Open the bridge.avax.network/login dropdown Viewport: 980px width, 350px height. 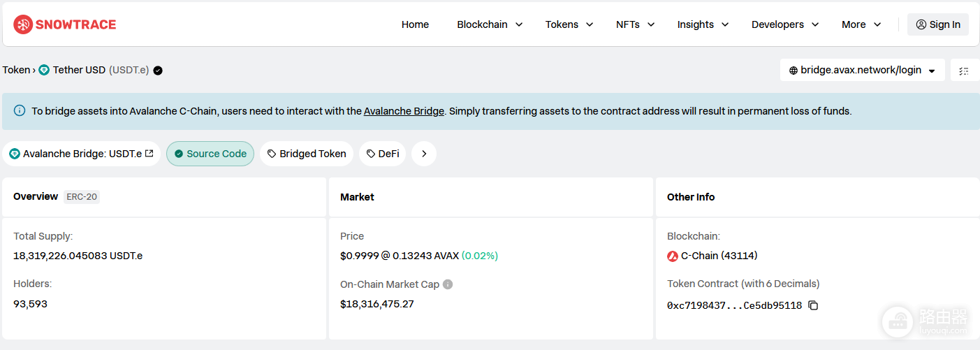coord(863,70)
